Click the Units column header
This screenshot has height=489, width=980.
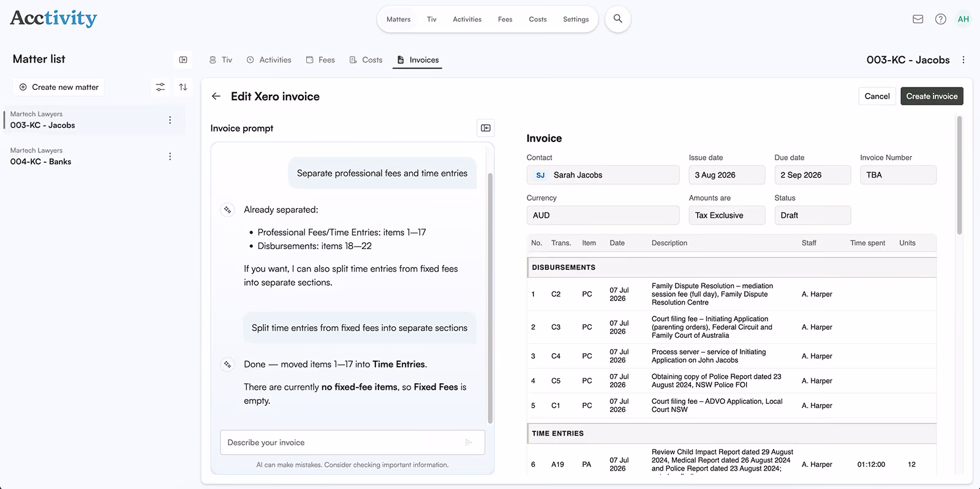point(907,243)
